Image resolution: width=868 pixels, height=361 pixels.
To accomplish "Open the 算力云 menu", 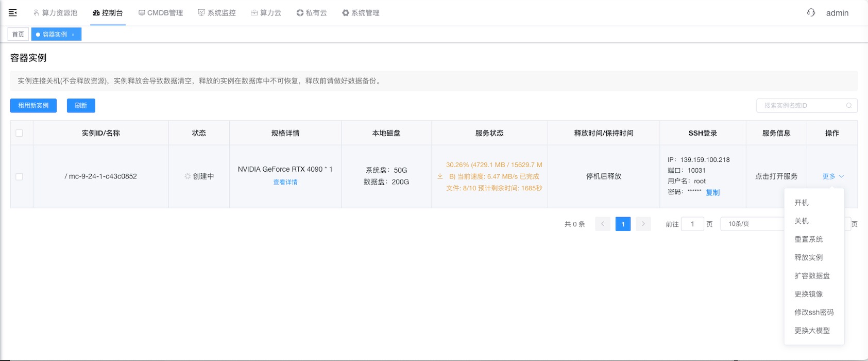I will 266,13.
